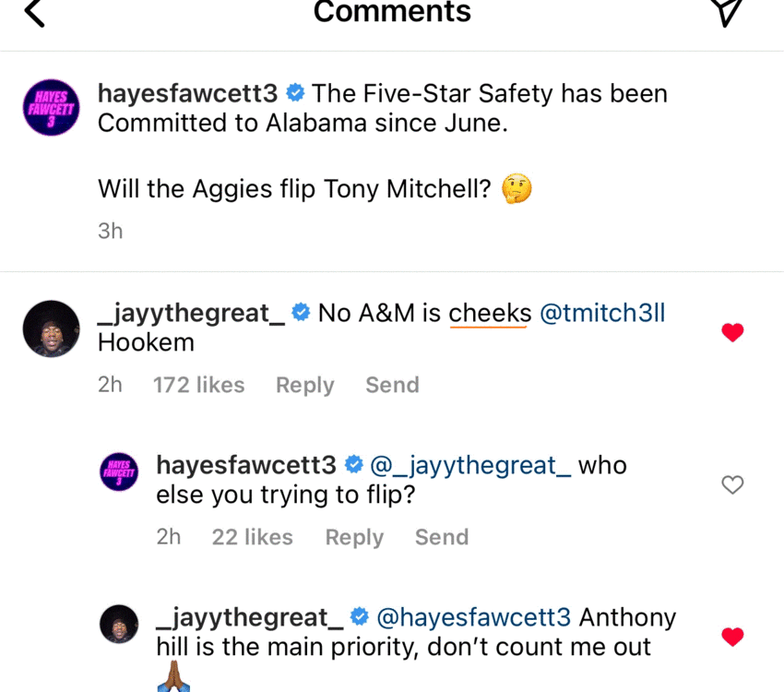The width and height of the screenshot is (784, 692).
Task: Open the @tmitch3ll mention
Action: pos(602,313)
